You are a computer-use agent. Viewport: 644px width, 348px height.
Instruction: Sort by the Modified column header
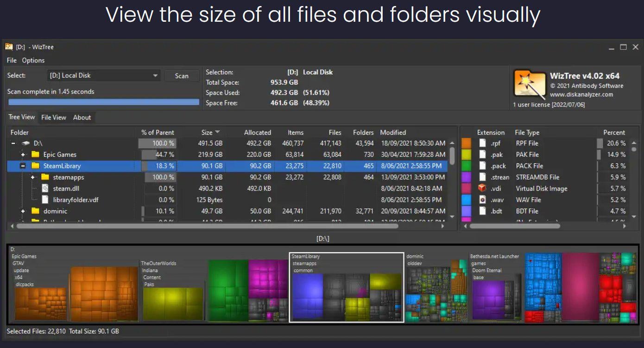(393, 132)
